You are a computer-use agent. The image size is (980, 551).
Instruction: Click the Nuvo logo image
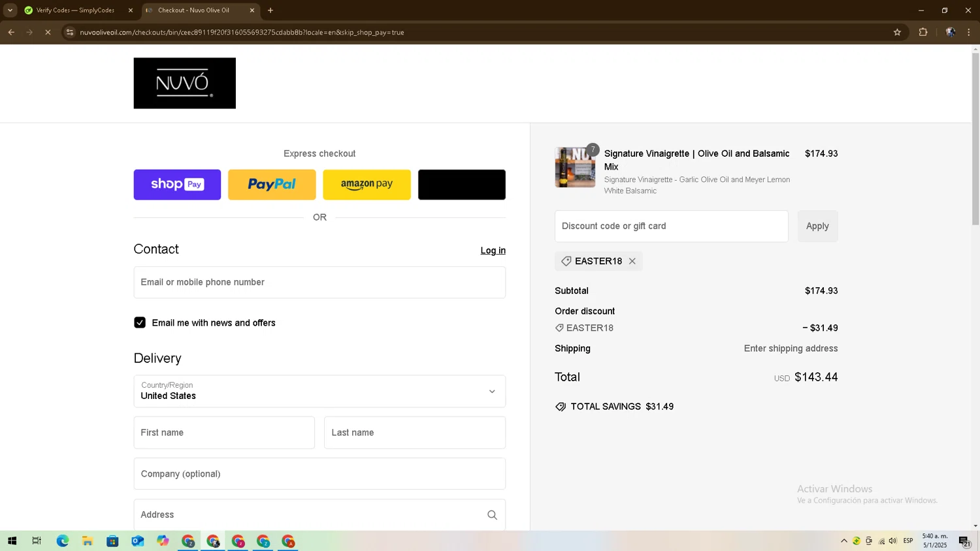(x=185, y=83)
